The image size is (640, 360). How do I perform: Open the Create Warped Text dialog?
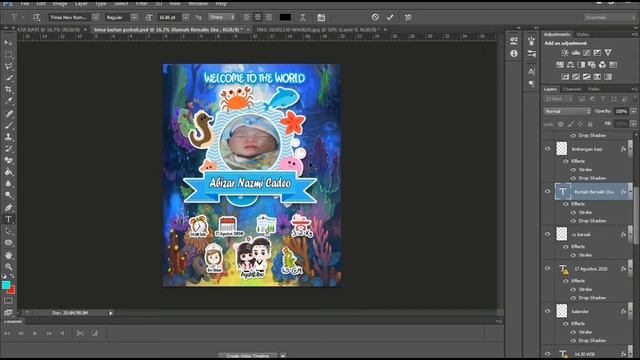pyautogui.click(x=302, y=17)
